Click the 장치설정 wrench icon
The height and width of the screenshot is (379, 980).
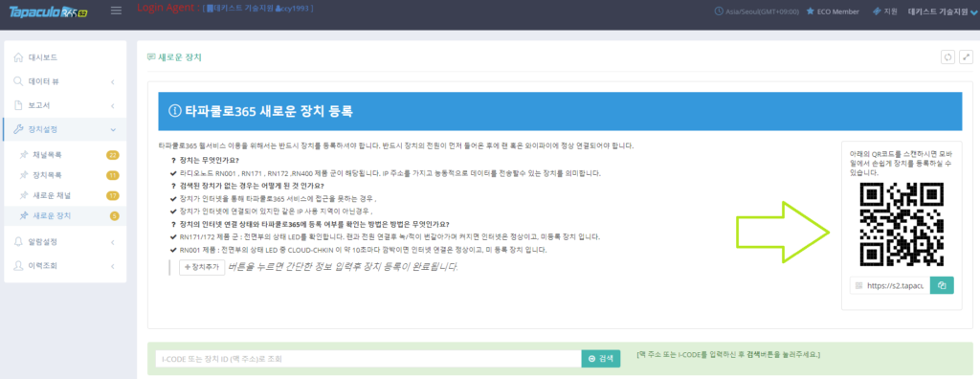18,129
